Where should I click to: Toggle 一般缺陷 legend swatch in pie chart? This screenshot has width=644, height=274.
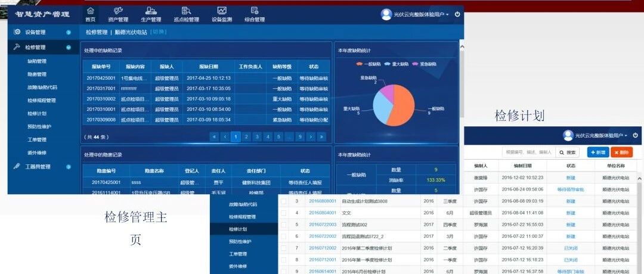[358, 64]
